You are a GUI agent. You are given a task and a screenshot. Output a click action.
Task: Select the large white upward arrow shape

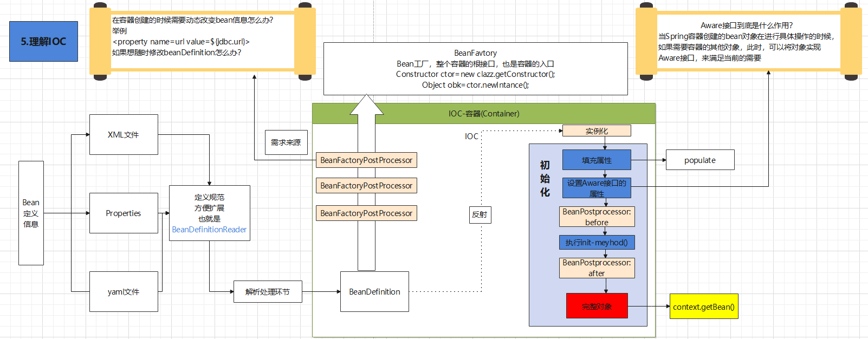[x=367, y=182]
